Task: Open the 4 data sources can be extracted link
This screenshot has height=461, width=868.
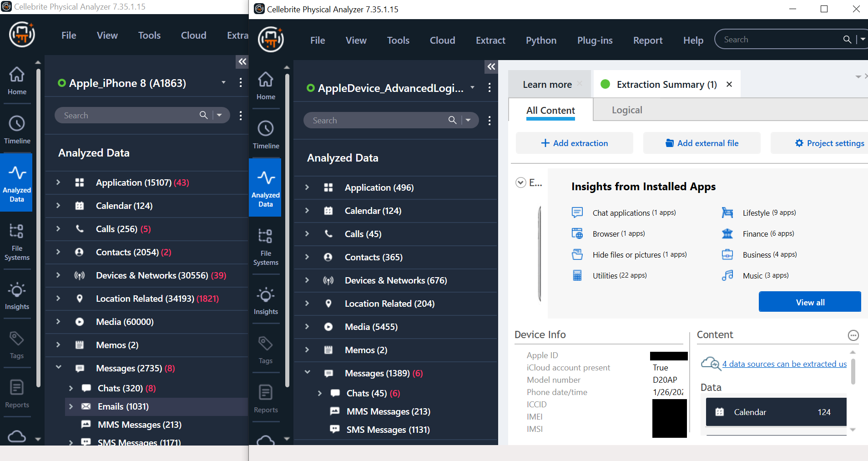Action: click(784, 364)
